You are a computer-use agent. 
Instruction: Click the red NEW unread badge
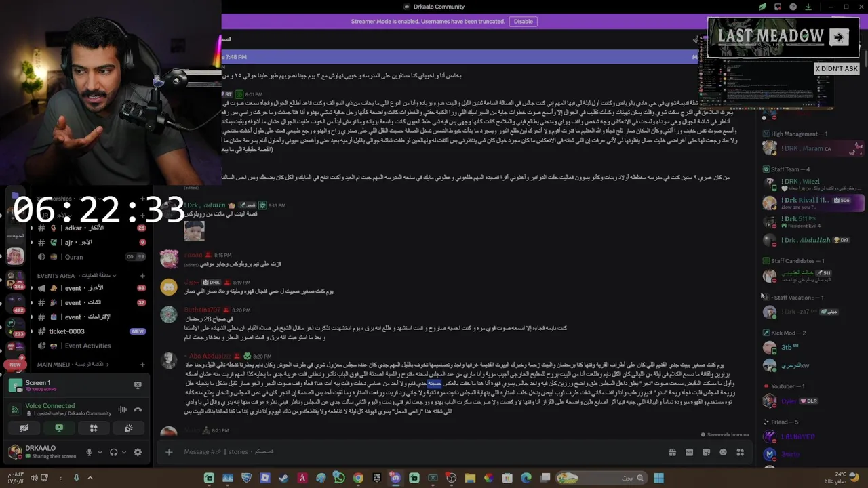click(15, 365)
